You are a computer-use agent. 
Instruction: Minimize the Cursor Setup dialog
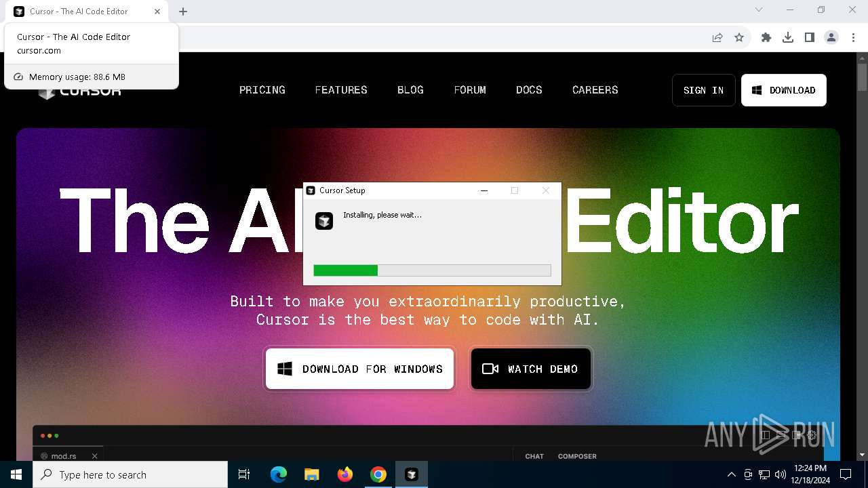click(484, 190)
